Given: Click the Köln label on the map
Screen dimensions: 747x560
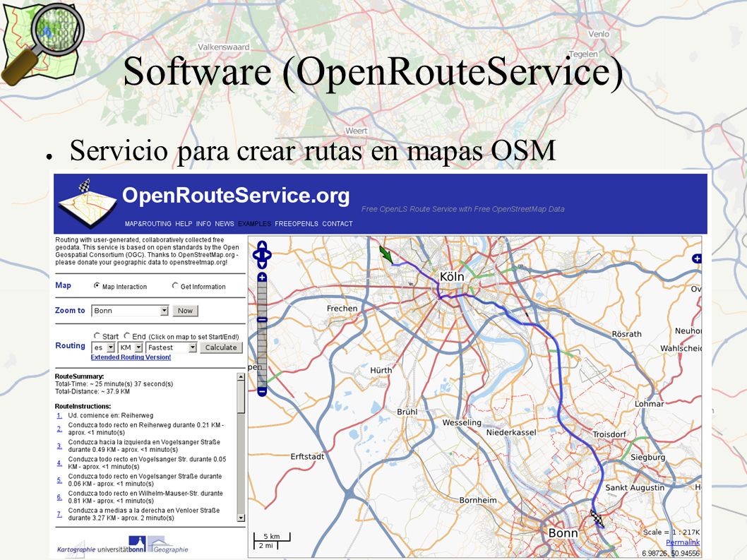Looking at the screenshot, I should (452, 277).
